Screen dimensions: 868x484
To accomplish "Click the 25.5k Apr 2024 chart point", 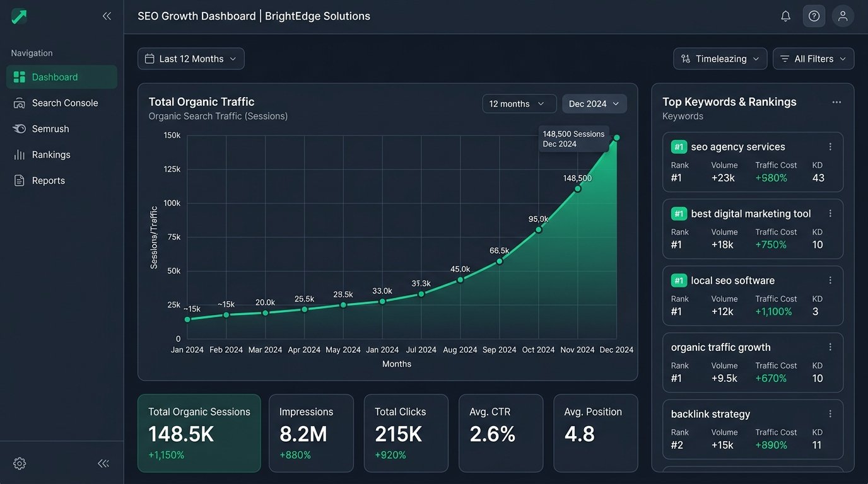I will point(304,309).
